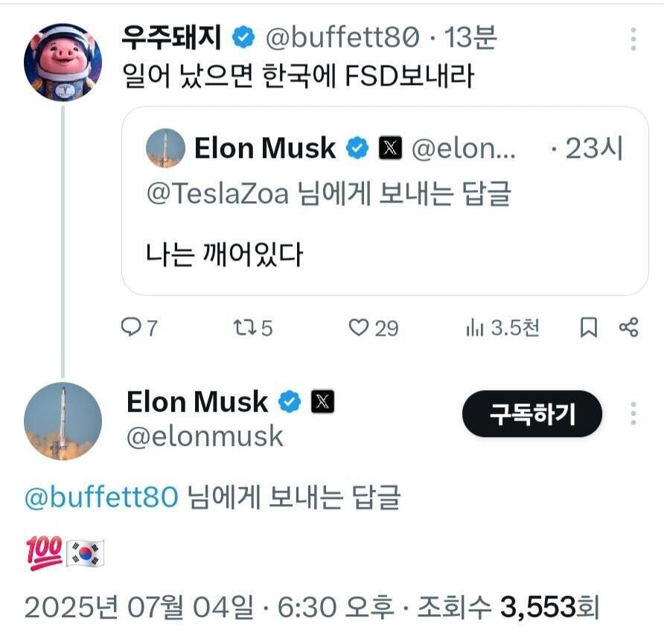The width and height of the screenshot is (664, 644).
Task: Click the reply comment icon
Action: coord(131,328)
